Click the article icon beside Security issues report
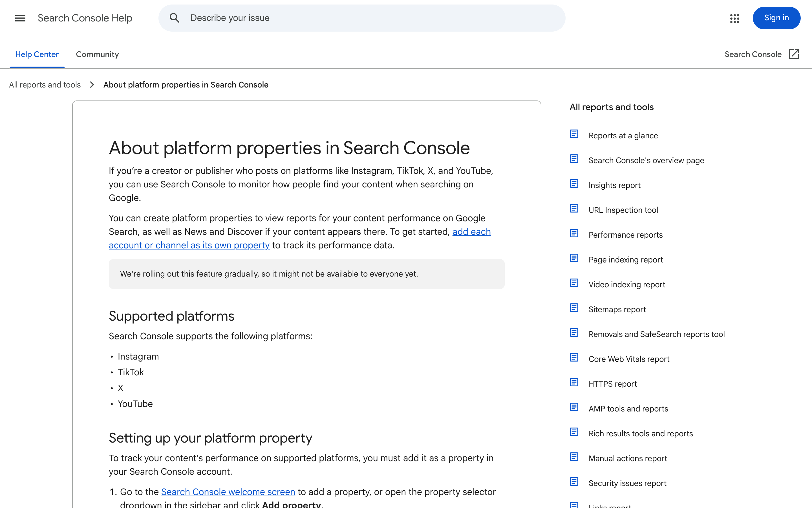 [x=574, y=482]
